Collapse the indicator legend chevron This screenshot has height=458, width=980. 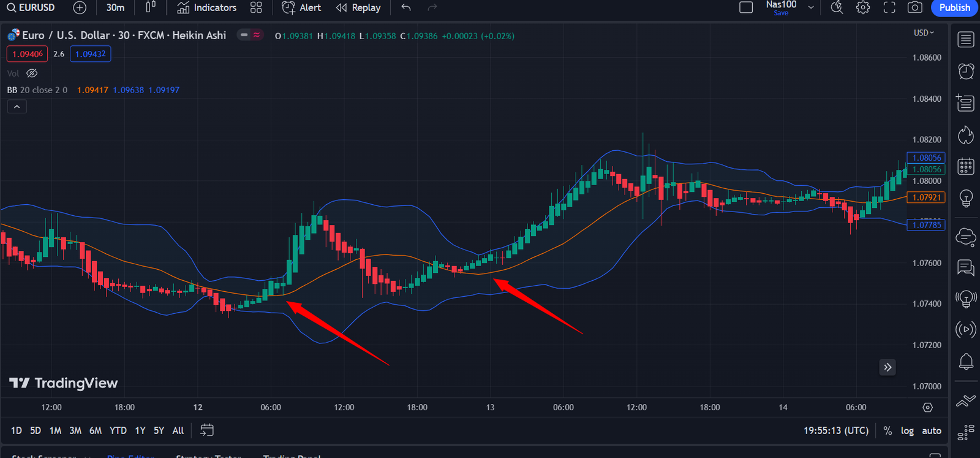17,107
